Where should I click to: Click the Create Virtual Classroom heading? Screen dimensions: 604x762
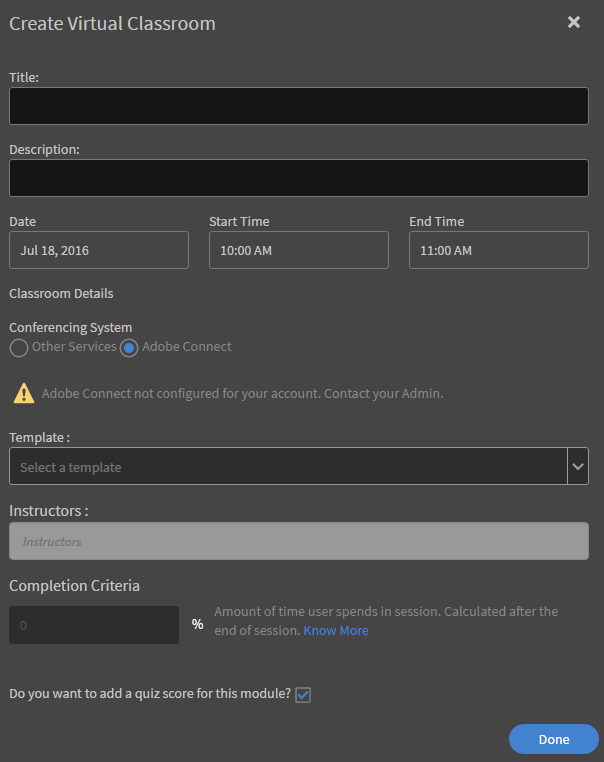coord(112,23)
